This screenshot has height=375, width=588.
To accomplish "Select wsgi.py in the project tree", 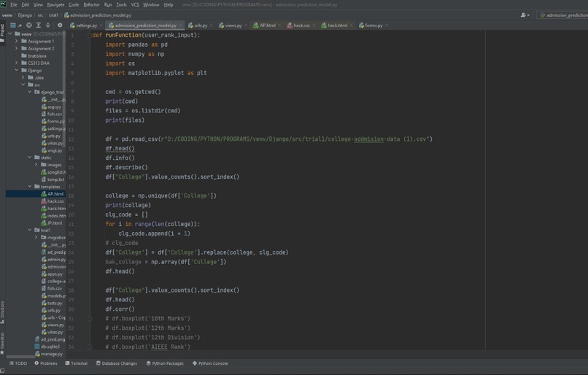I will [x=52, y=150].
